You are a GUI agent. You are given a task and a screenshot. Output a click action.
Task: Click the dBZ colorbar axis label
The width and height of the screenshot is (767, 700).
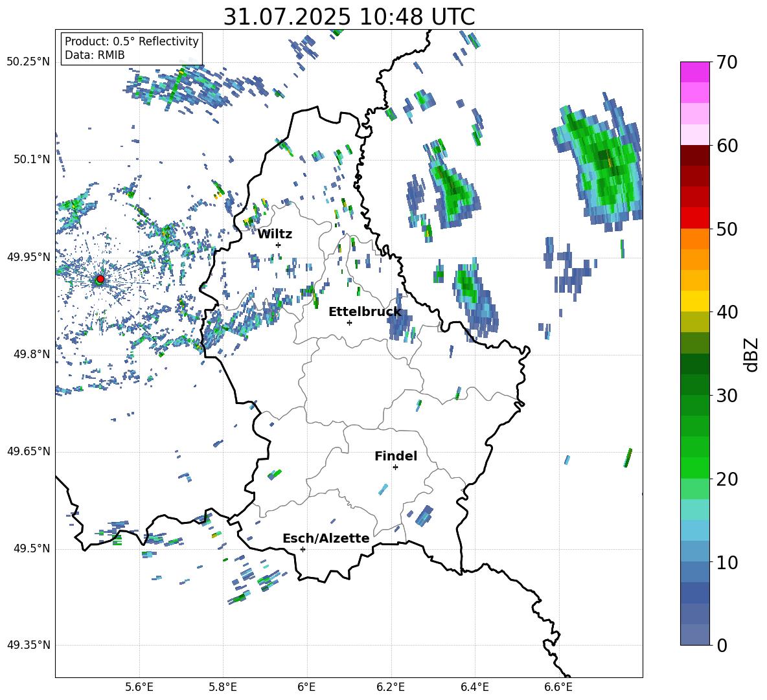(752, 354)
